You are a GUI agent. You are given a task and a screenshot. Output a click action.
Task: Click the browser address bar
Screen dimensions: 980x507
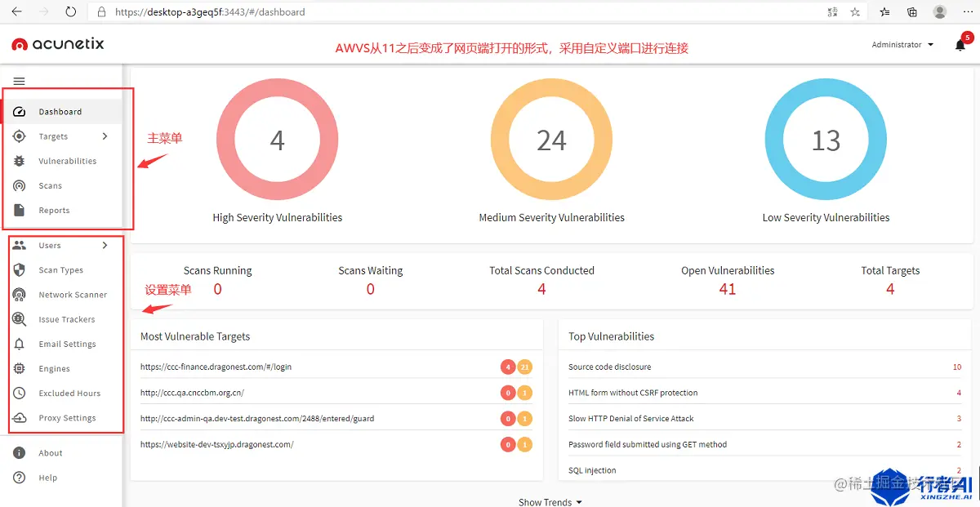point(457,12)
